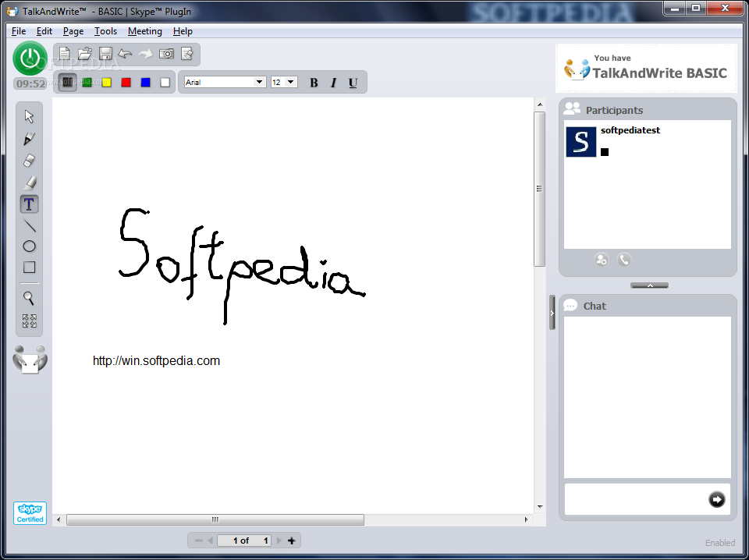The width and height of the screenshot is (749, 560).
Task: Pick the white color swatch
Action: [165, 83]
